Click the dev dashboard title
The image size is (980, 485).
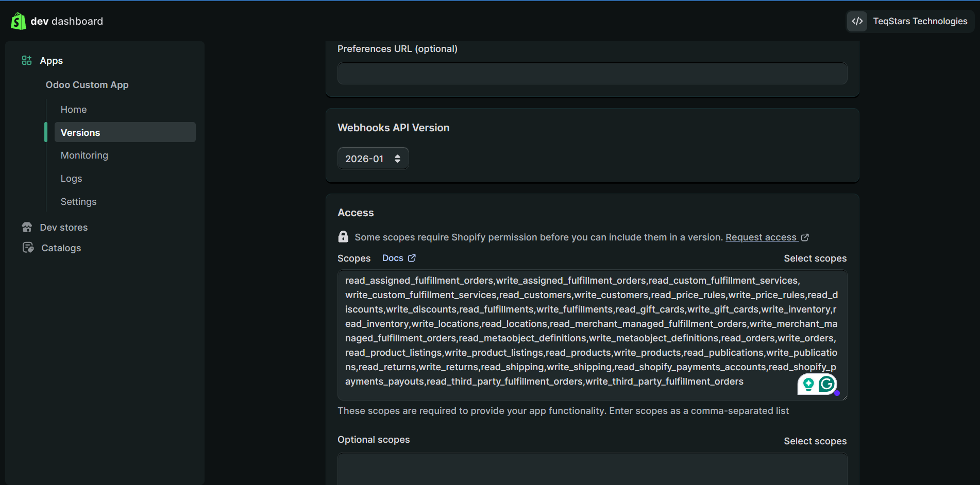[67, 21]
